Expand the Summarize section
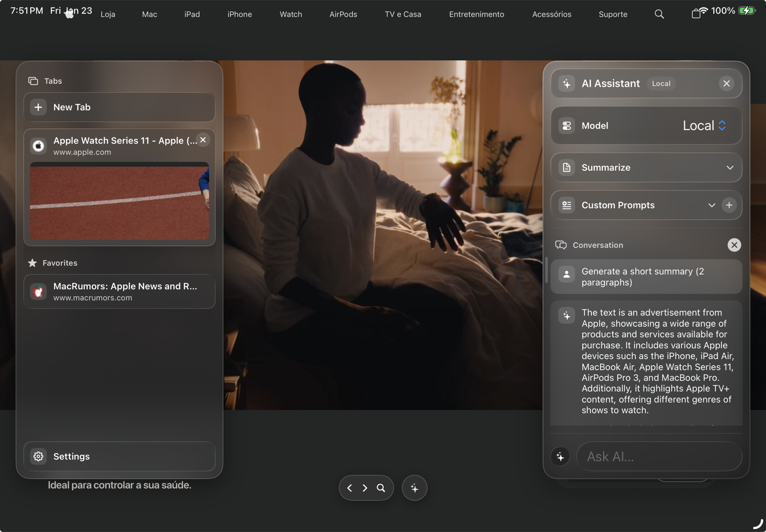 pos(730,167)
